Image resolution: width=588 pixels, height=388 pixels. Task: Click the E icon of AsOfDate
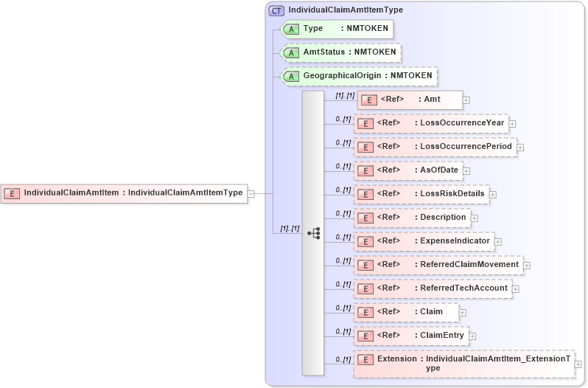click(x=365, y=171)
